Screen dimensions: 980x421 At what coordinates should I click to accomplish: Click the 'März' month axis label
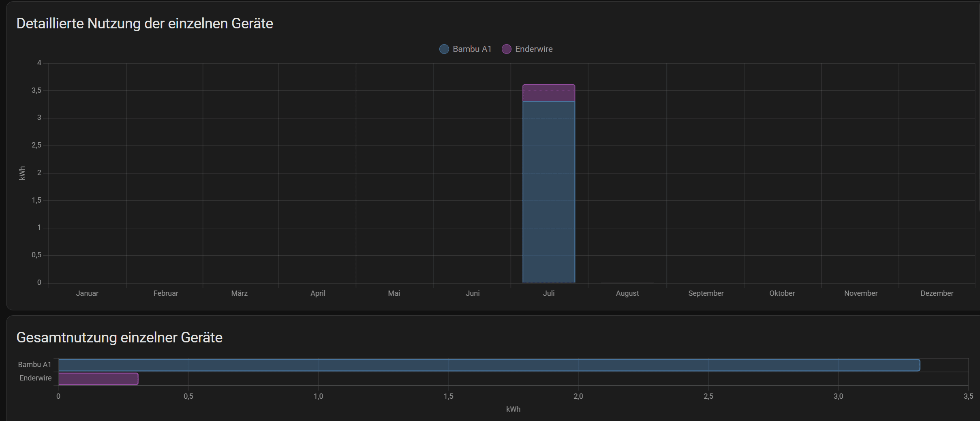[x=240, y=293]
